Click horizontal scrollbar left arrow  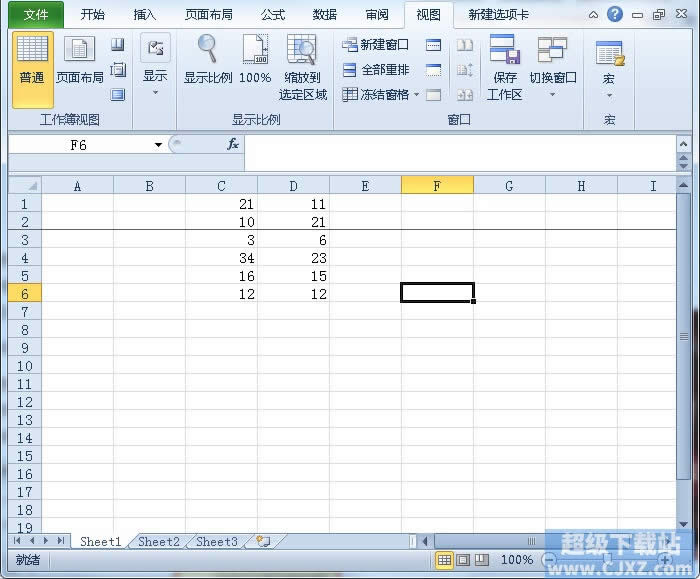425,542
